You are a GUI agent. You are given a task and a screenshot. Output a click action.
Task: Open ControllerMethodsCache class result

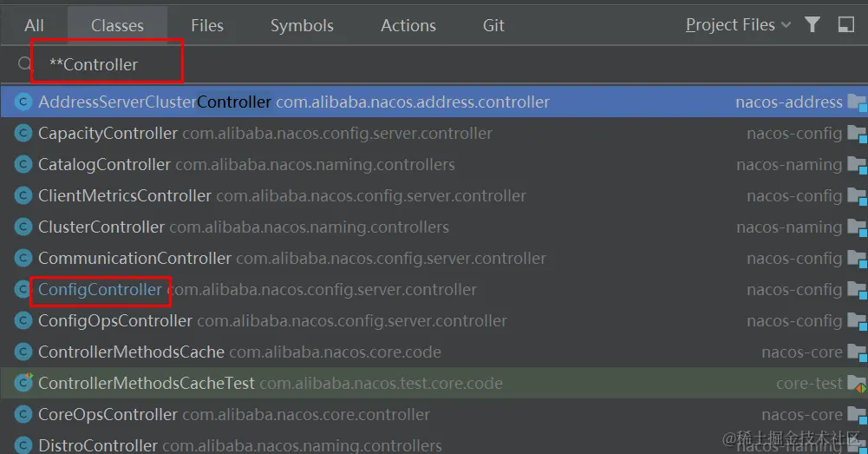click(x=434, y=352)
